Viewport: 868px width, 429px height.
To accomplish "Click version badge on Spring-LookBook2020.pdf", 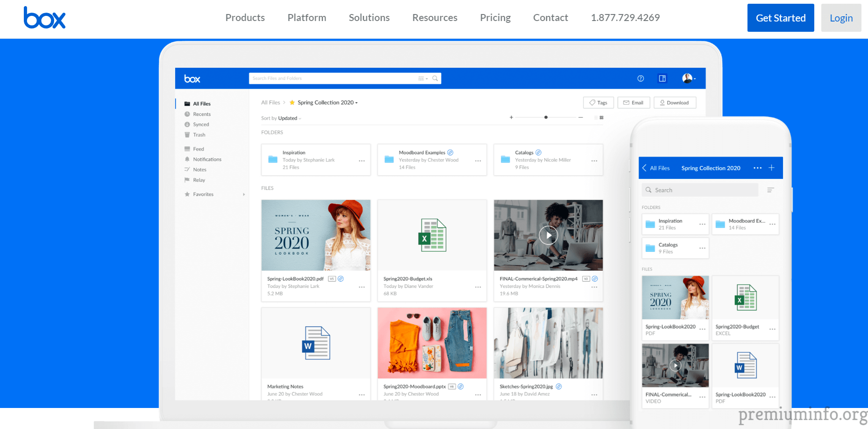I will [x=332, y=279].
